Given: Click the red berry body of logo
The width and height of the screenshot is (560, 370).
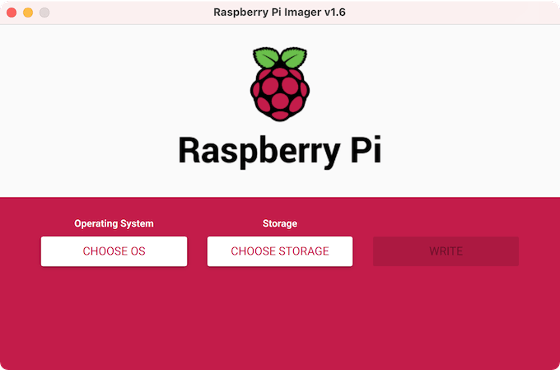Looking at the screenshot, I should pyautogui.click(x=280, y=94).
